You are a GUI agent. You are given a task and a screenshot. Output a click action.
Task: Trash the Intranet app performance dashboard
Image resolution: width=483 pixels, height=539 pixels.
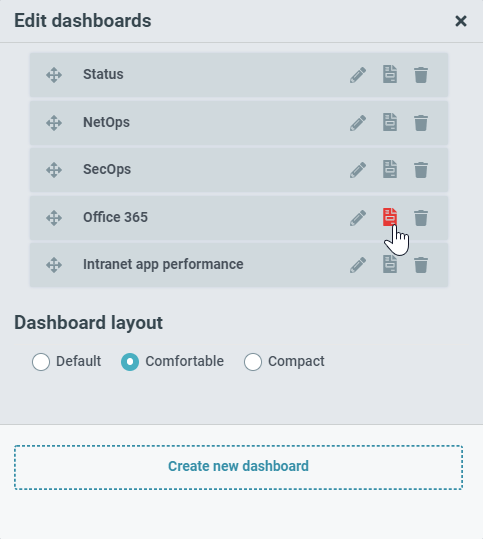click(421, 265)
